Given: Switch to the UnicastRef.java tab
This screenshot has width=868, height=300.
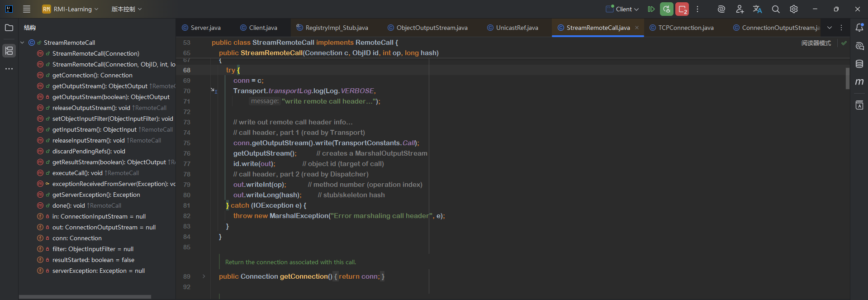Looking at the screenshot, I should (x=517, y=28).
